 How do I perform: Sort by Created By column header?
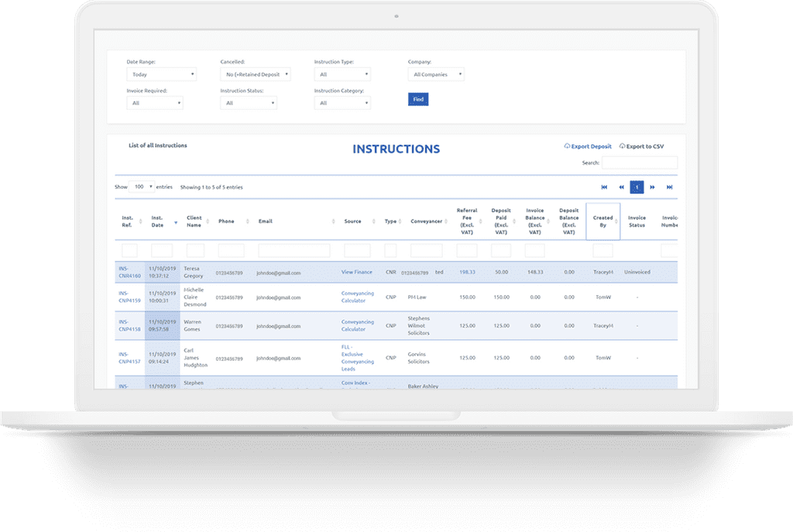(x=602, y=221)
